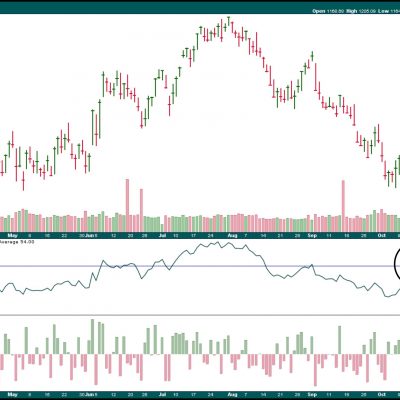This screenshot has width=400, height=400.
Task: Click the tallest green histogram bar in early June
Action: tap(92, 337)
